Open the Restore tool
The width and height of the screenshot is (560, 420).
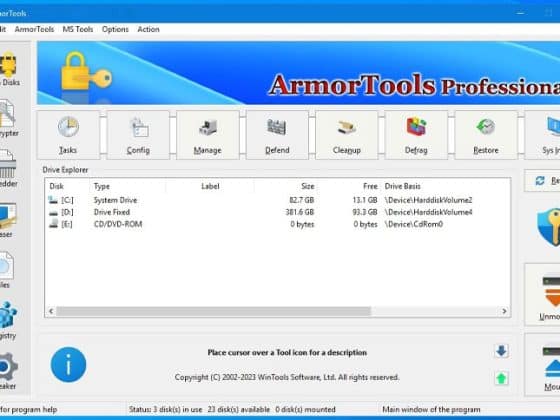pyautogui.click(x=486, y=135)
